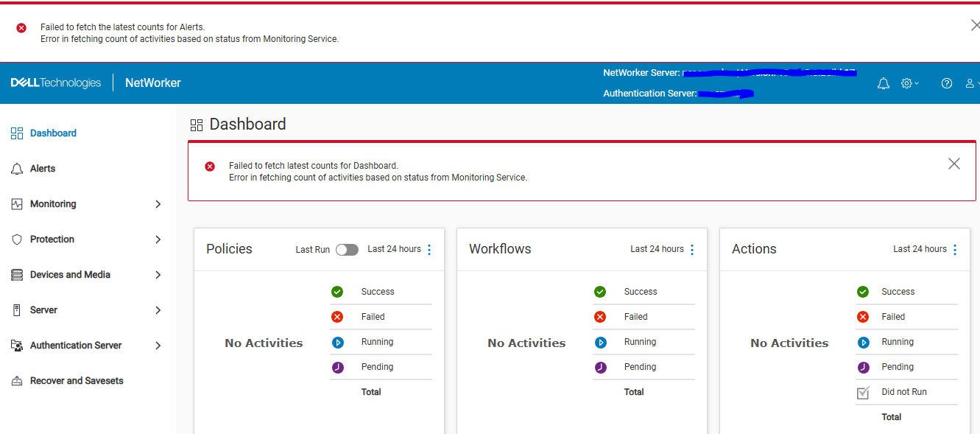Image resolution: width=980 pixels, height=434 pixels.
Task: Click Actions Pending status icon
Action: [863, 367]
